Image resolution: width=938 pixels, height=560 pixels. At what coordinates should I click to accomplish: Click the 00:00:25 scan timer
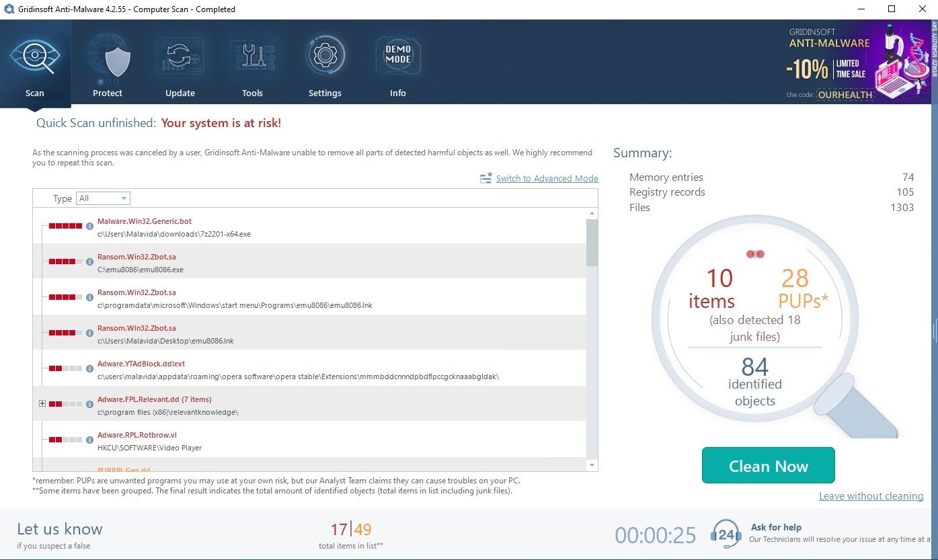(656, 535)
